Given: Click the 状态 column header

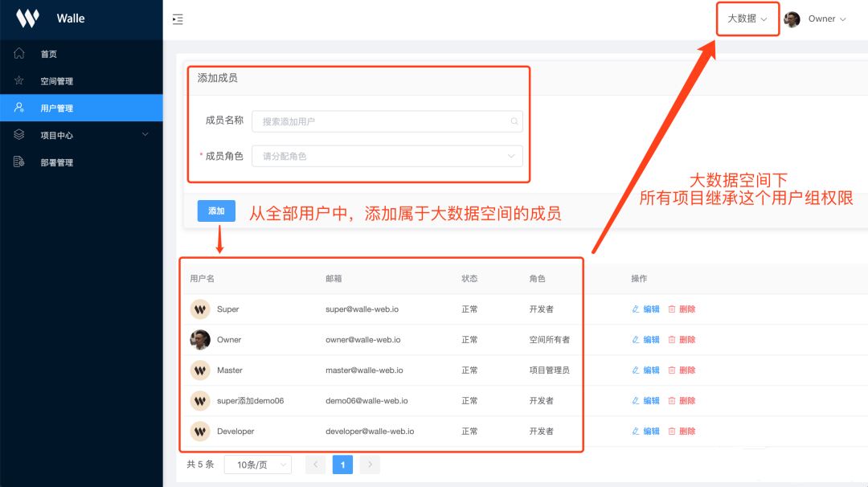Looking at the screenshot, I should 469,278.
